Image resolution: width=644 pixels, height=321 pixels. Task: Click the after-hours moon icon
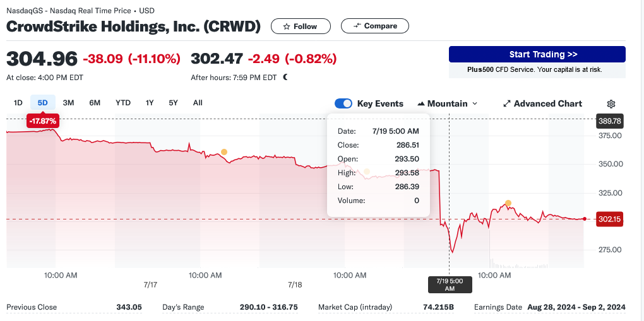[x=285, y=78]
